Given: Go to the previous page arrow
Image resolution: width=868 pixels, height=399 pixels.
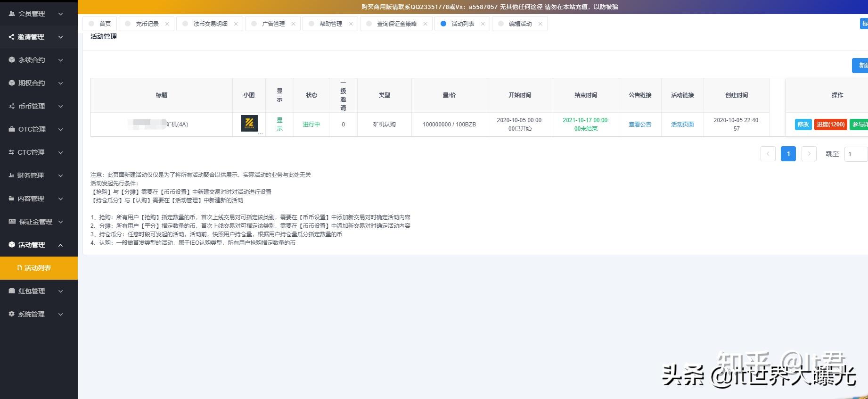Looking at the screenshot, I should tap(768, 154).
